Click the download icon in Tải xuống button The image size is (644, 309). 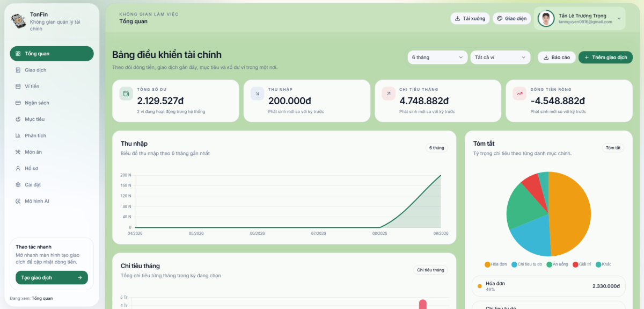coord(457,18)
